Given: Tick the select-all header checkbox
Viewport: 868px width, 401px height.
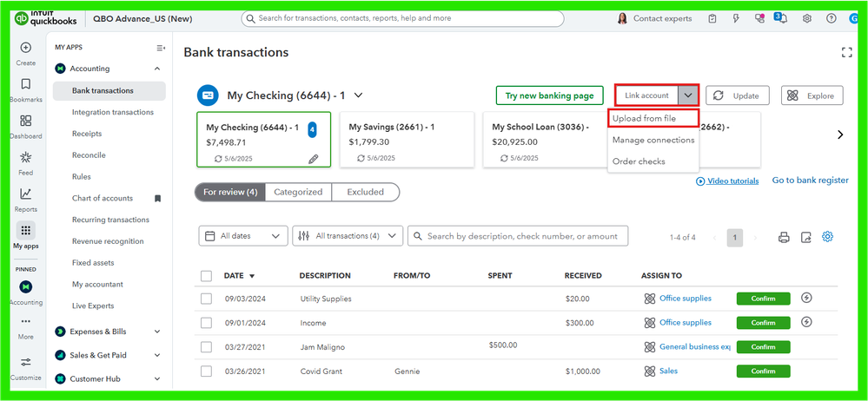Looking at the screenshot, I should (x=207, y=276).
